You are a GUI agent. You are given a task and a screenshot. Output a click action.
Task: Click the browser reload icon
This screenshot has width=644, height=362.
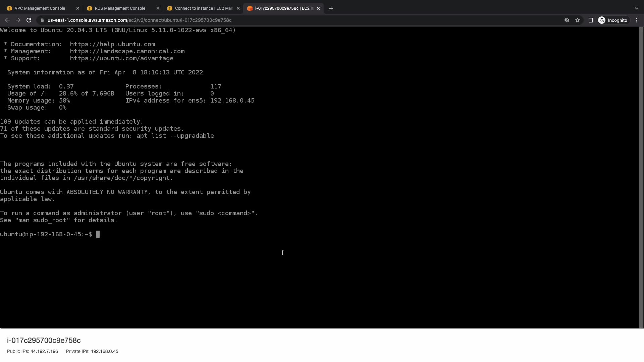point(29,20)
